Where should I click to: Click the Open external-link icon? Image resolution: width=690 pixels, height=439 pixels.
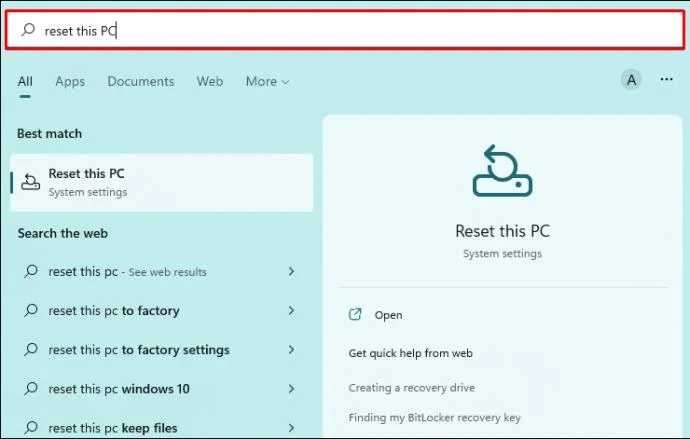pos(355,314)
